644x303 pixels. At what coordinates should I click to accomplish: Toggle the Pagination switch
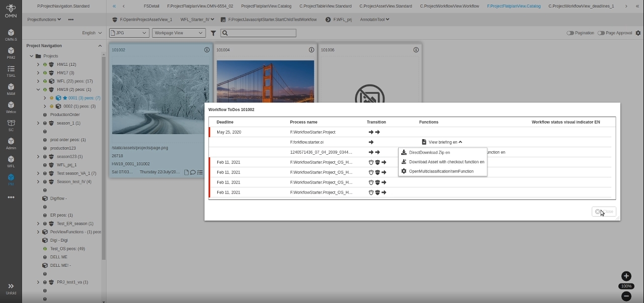click(x=570, y=33)
